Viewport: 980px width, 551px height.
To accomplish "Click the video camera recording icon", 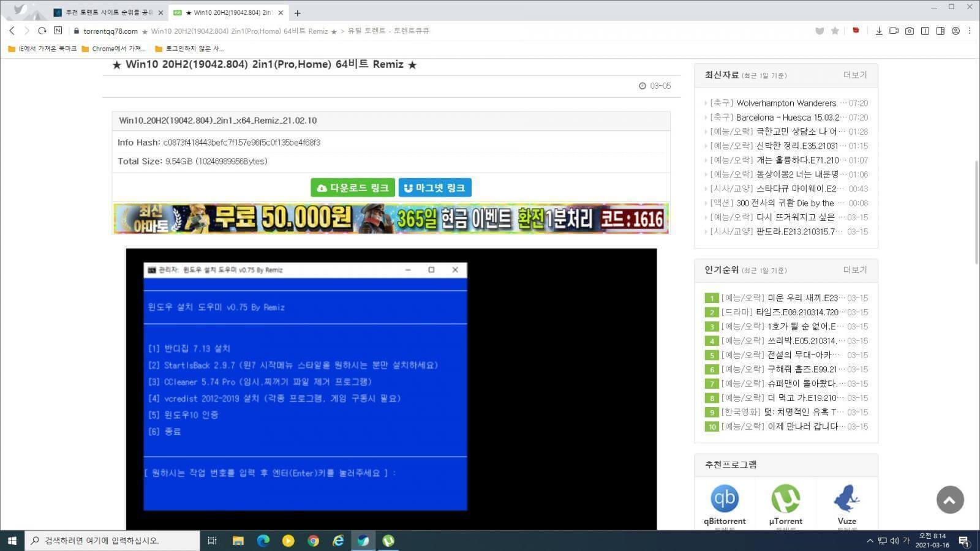I will point(894,31).
